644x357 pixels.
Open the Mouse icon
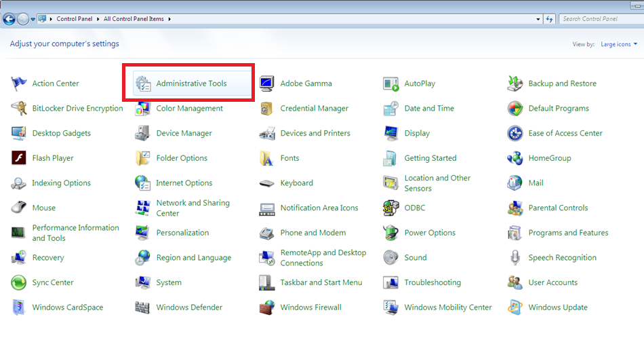click(19, 208)
